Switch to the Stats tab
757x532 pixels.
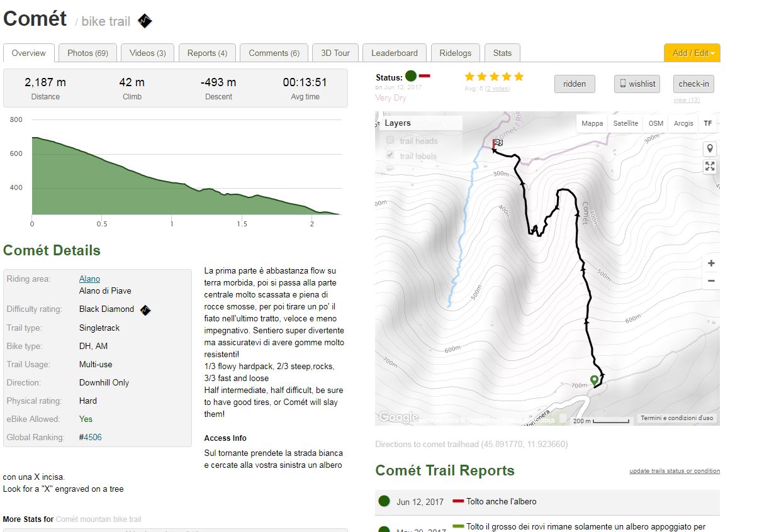click(502, 53)
